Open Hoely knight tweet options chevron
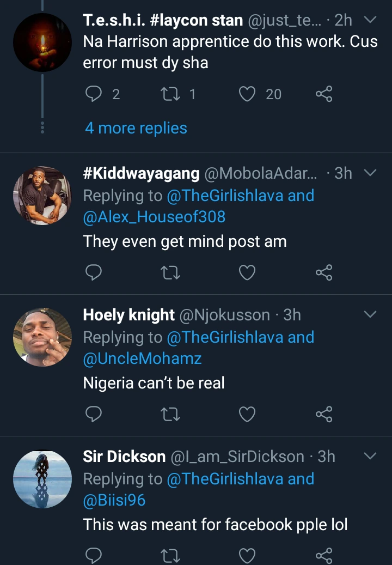This screenshot has height=565, width=392. pyautogui.click(x=370, y=315)
